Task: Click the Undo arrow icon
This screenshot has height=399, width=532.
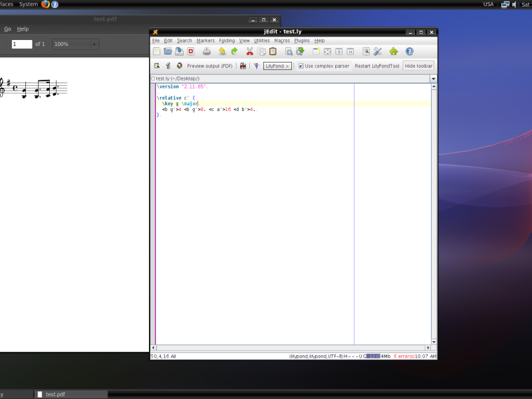Action: pyautogui.click(x=222, y=51)
